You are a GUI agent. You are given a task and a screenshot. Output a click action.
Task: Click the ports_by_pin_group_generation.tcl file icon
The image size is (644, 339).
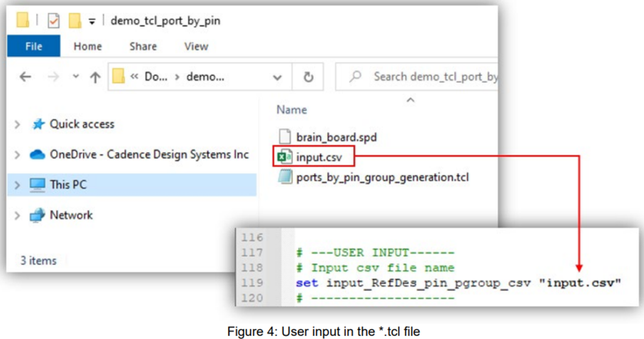coord(284,177)
